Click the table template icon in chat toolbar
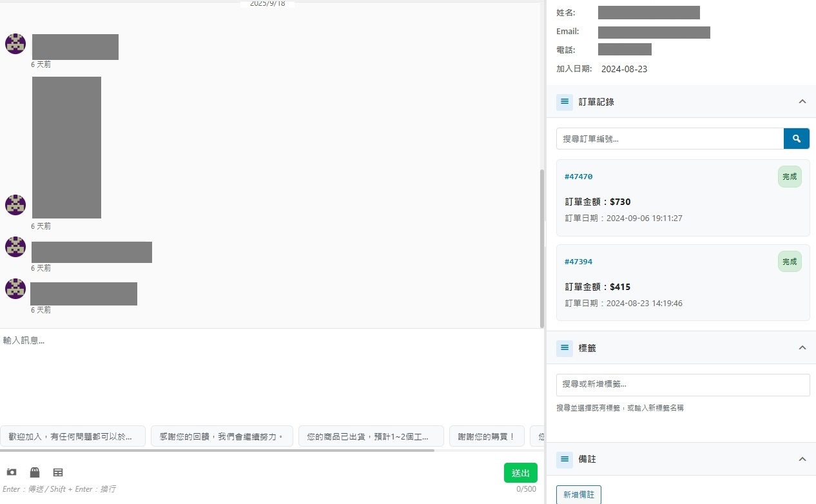Viewport: 816px width, 504px height. tap(58, 472)
